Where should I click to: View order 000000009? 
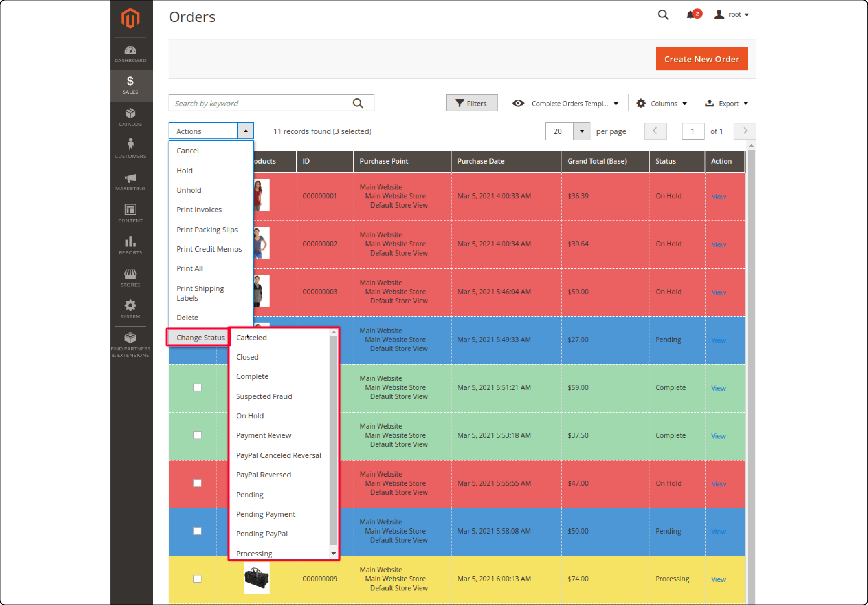[718, 579]
